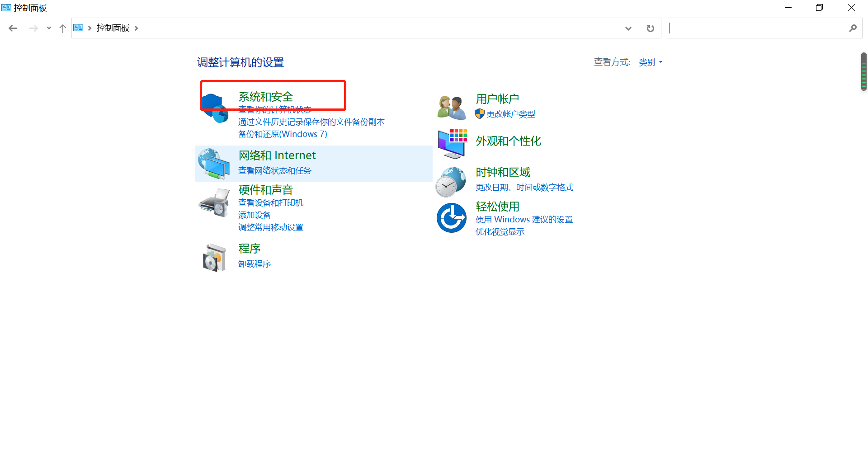Click the Control Panel icon in address bar
This screenshot has width=868, height=461.
coord(78,28)
